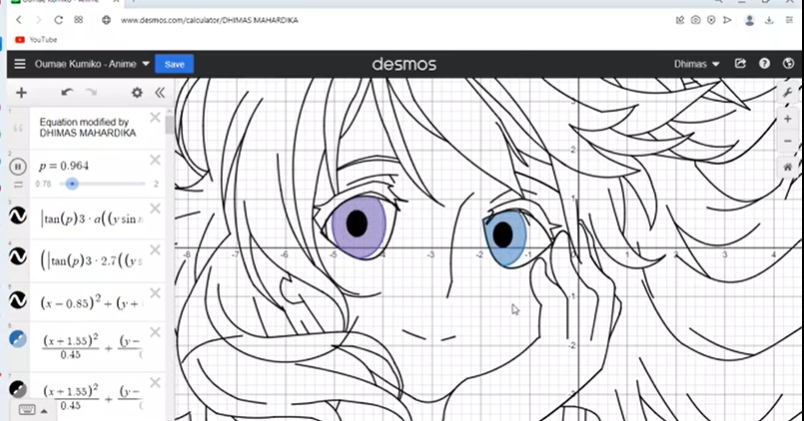Open the YouTube bookmark
This screenshot has height=421, width=804.
point(36,39)
